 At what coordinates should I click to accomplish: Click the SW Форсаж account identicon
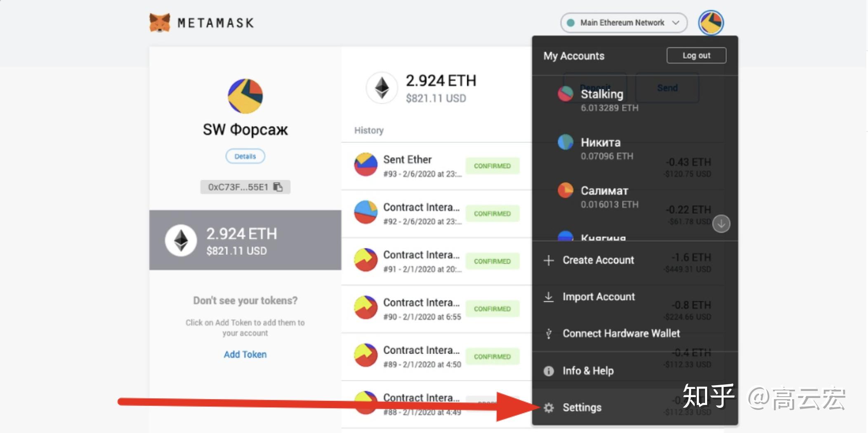(245, 96)
